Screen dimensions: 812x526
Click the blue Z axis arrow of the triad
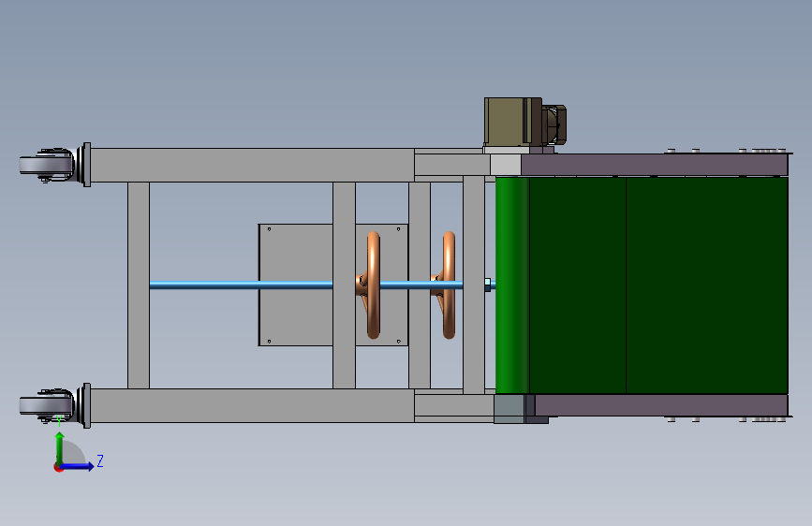79,466
